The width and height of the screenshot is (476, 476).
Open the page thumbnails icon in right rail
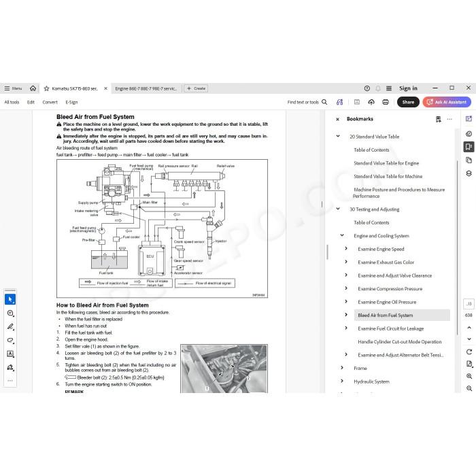click(x=469, y=160)
